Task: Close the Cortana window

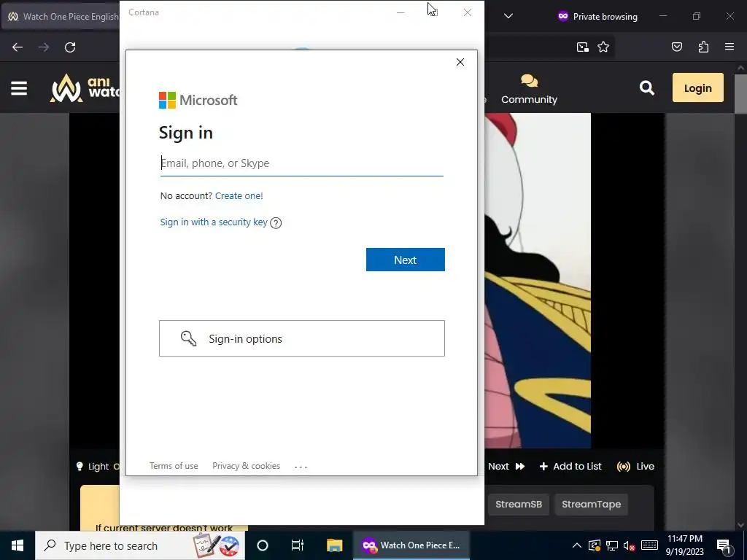Action: tap(468, 12)
